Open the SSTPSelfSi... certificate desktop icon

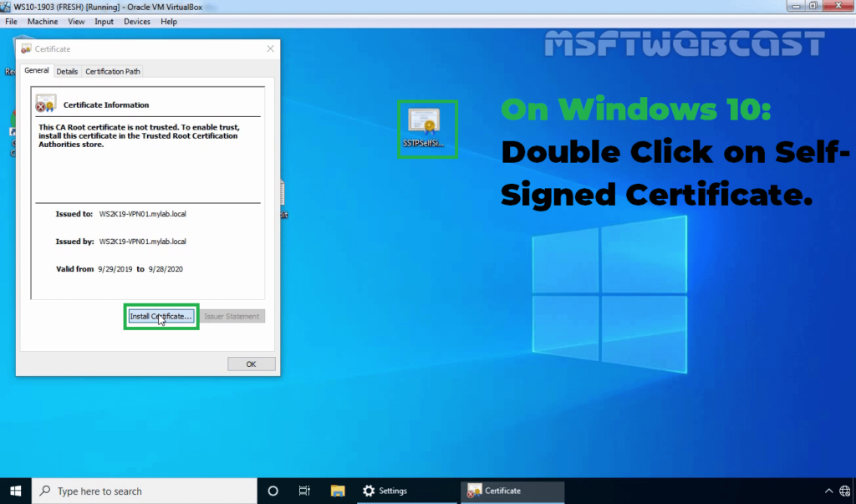coord(424,128)
